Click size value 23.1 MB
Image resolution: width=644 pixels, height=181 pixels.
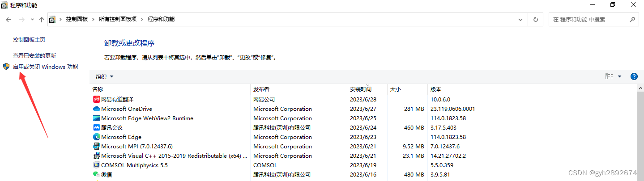pos(413,156)
